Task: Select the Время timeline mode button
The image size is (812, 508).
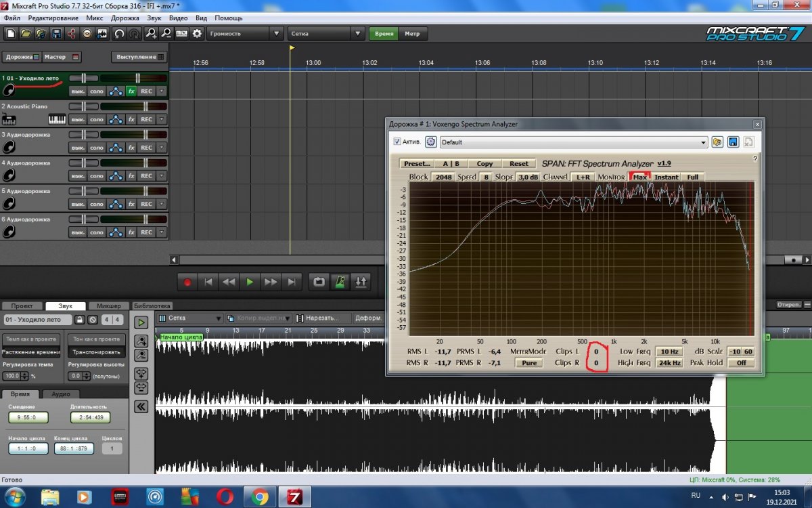Action: [x=384, y=33]
